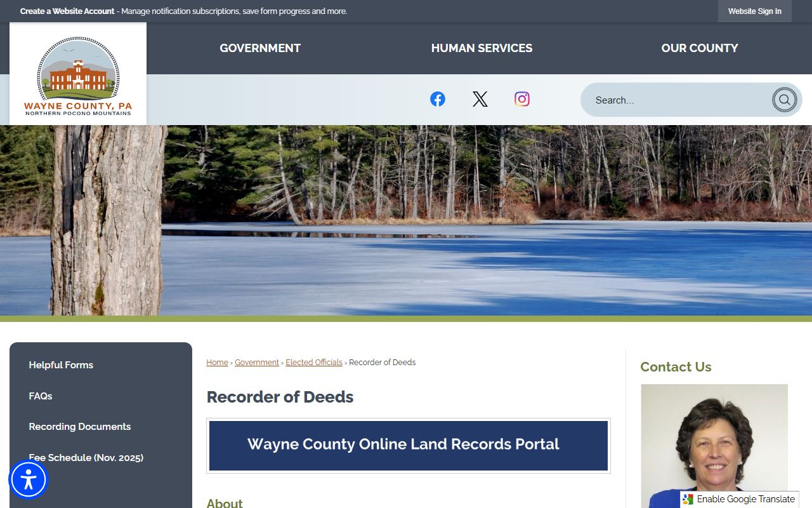This screenshot has width=812, height=508.
Task: Select Recording Documents in sidebar
Action: click(80, 427)
